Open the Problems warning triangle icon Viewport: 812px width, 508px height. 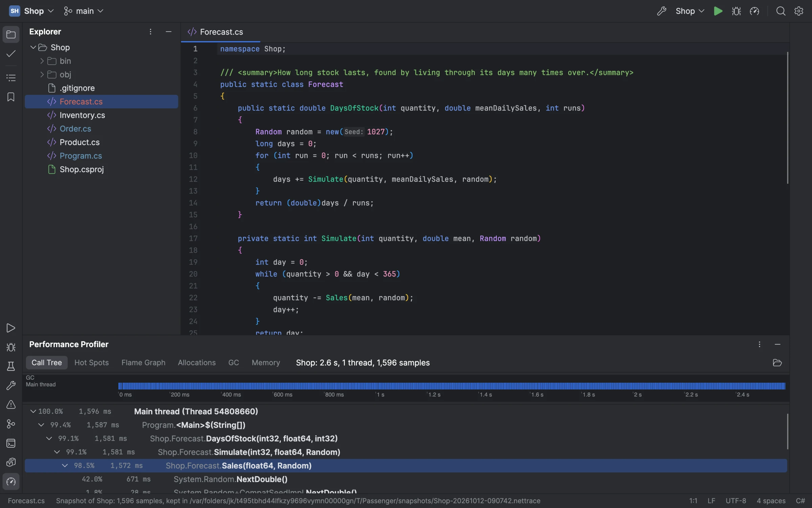11,405
